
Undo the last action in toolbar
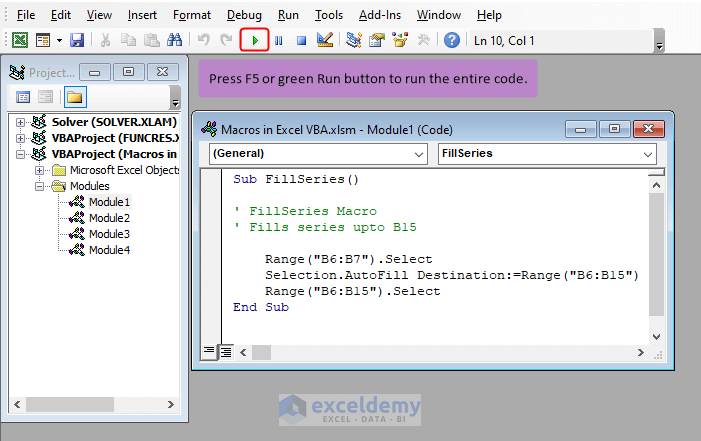click(x=204, y=41)
